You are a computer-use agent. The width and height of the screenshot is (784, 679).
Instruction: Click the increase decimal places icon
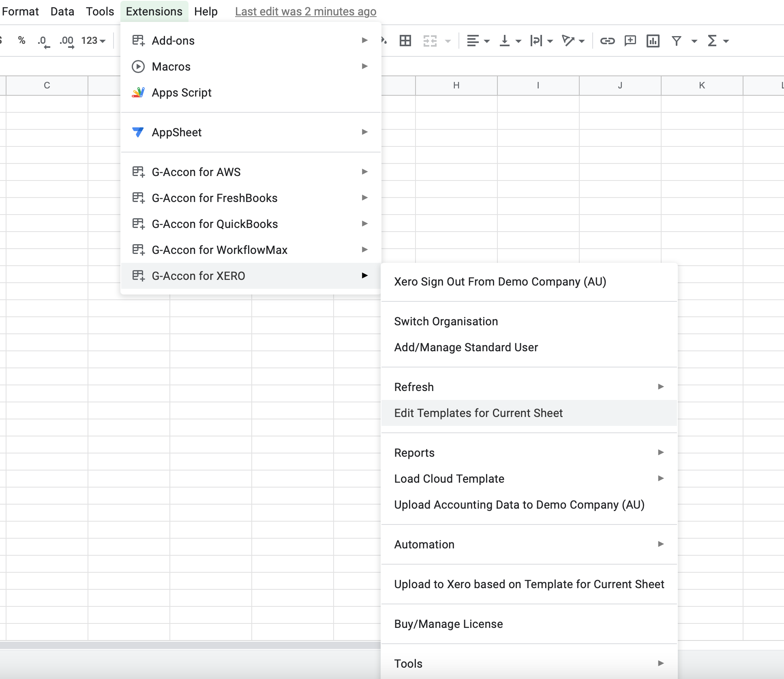pos(66,41)
